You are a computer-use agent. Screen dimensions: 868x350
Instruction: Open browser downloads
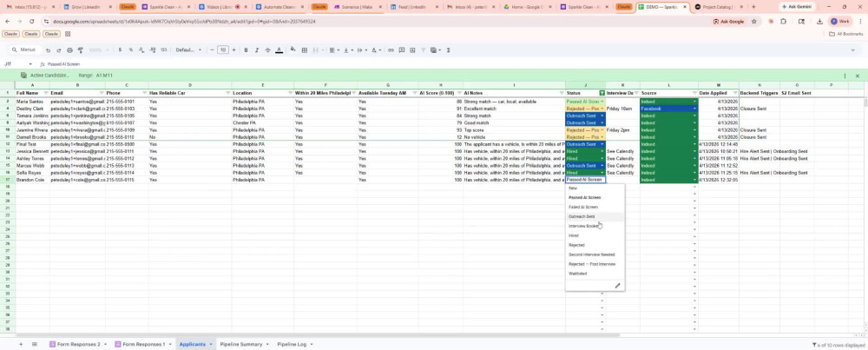(x=820, y=21)
